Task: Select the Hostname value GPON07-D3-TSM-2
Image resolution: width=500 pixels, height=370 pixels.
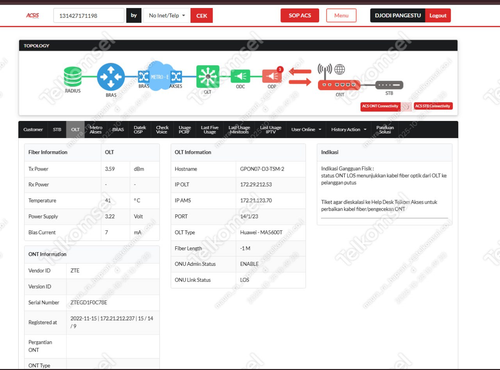Action: pos(262,169)
